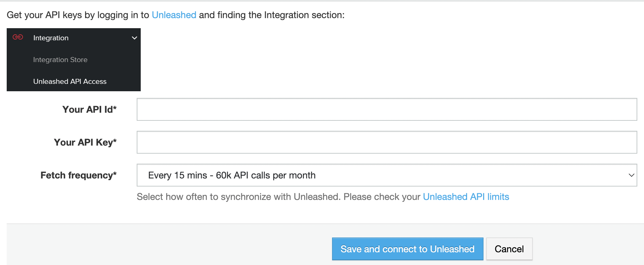Click the synchronize help text below dropdown

coord(278,197)
